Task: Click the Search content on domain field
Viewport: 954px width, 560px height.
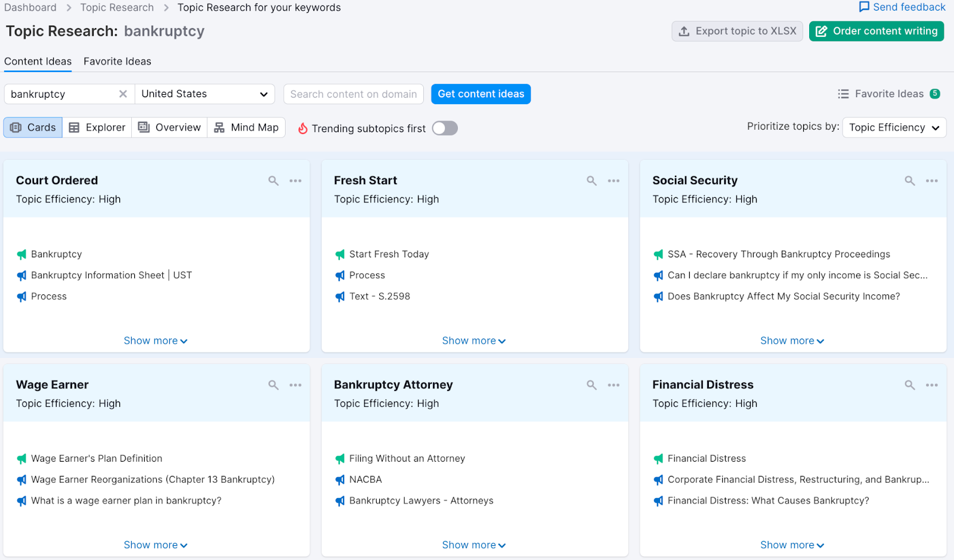Action: coord(353,94)
